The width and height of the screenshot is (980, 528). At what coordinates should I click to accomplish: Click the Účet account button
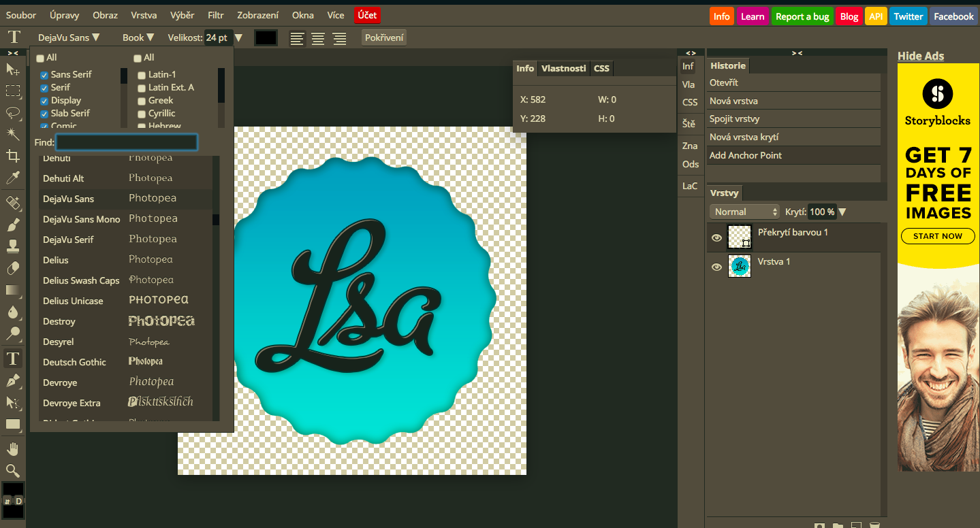(367, 15)
